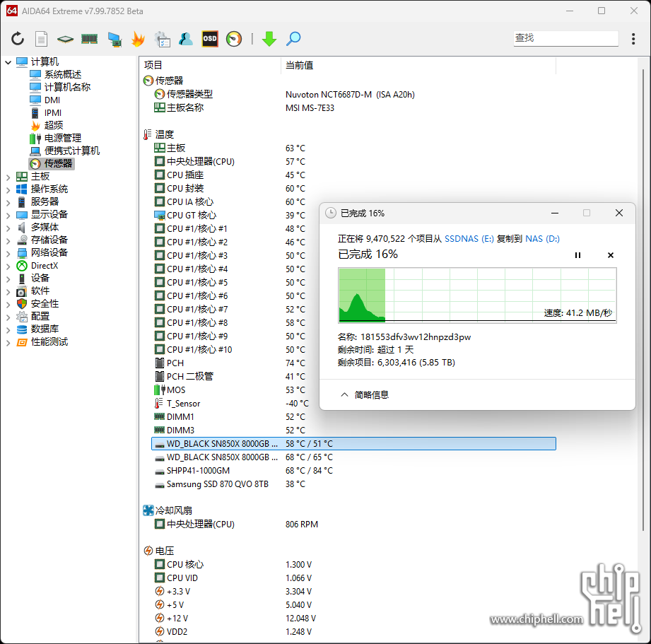Pause the file copy operation

tap(577, 255)
